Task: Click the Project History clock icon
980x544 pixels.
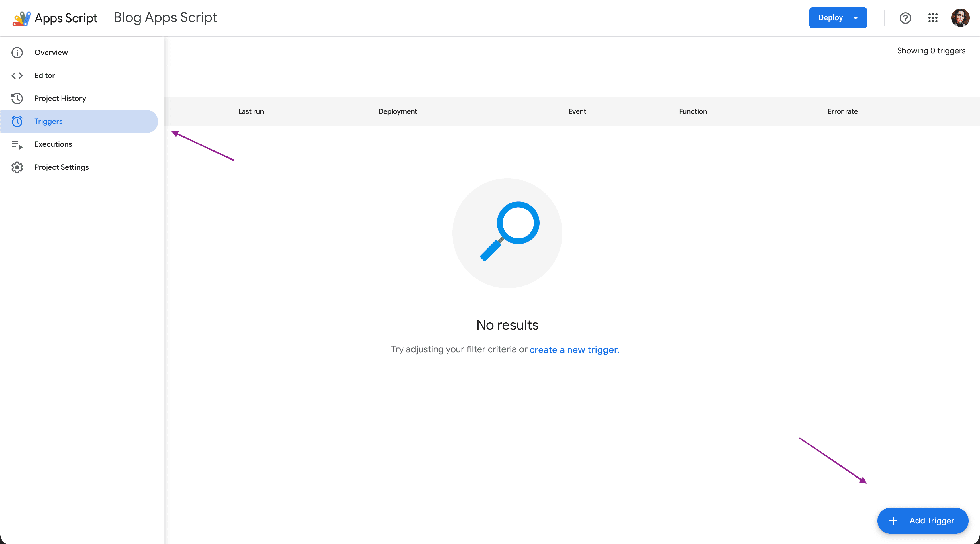Action: pos(17,99)
